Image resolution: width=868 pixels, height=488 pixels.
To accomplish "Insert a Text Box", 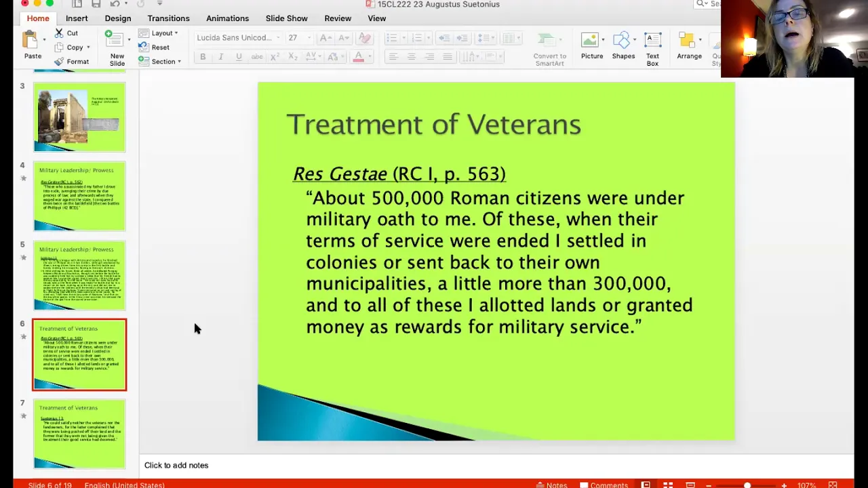I will coord(652,49).
